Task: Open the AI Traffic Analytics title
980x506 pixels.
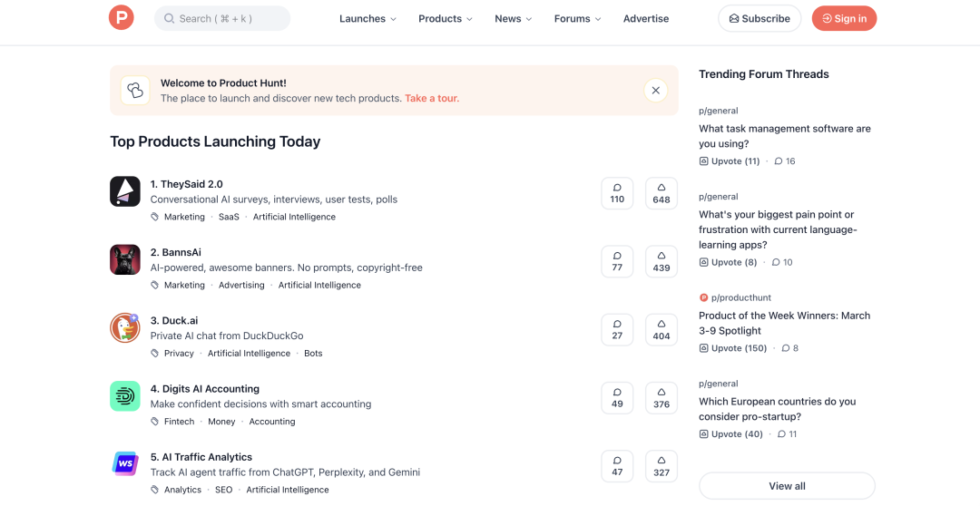Action: point(201,457)
